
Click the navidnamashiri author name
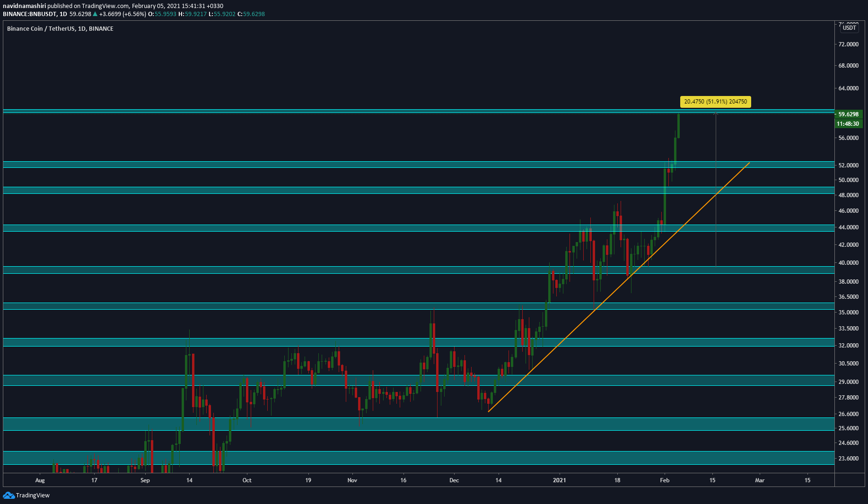coord(24,6)
